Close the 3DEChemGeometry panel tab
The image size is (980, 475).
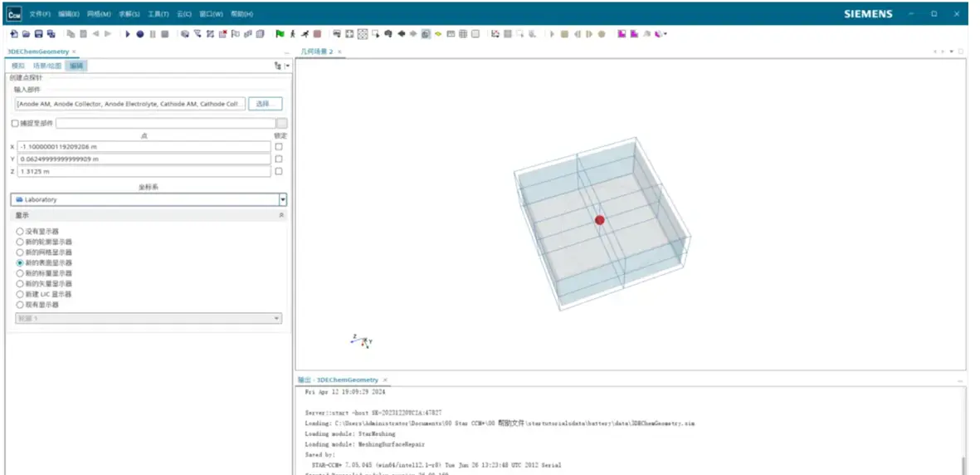pyautogui.click(x=74, y=51)
